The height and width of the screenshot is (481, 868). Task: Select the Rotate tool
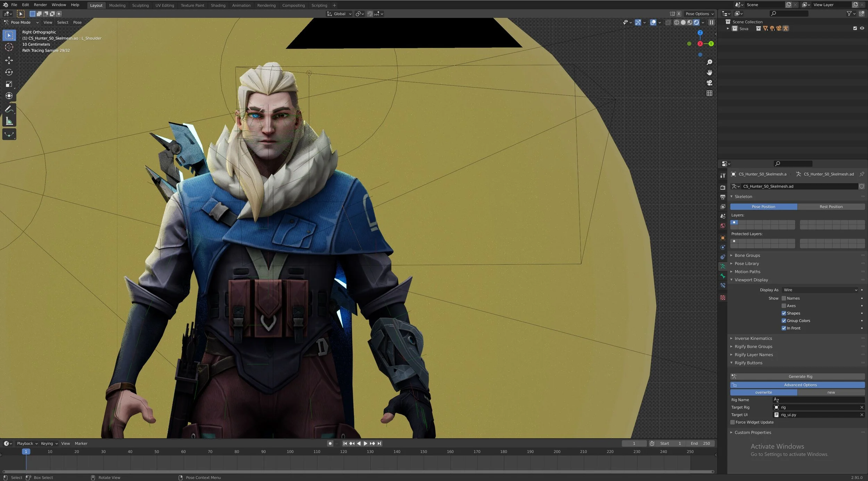coord(9,72)
